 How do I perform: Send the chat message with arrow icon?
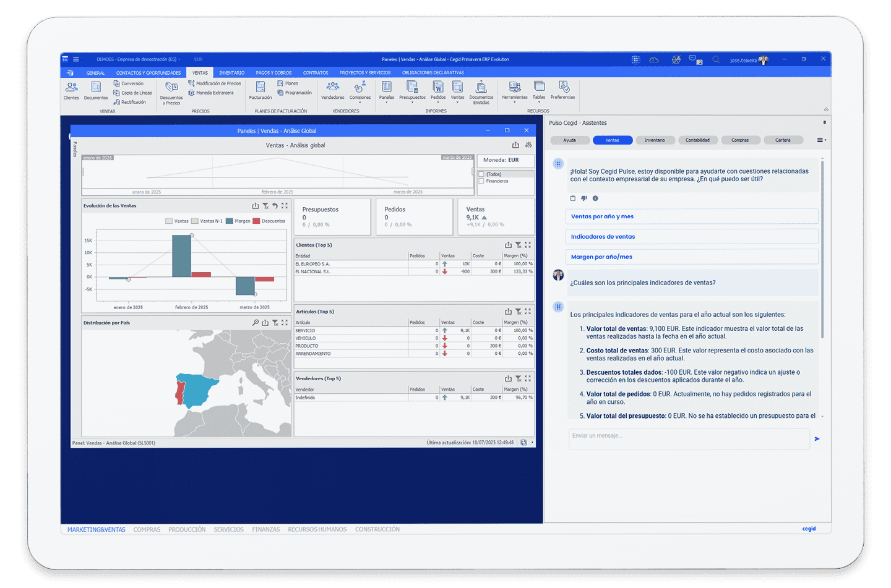(817, 439)
